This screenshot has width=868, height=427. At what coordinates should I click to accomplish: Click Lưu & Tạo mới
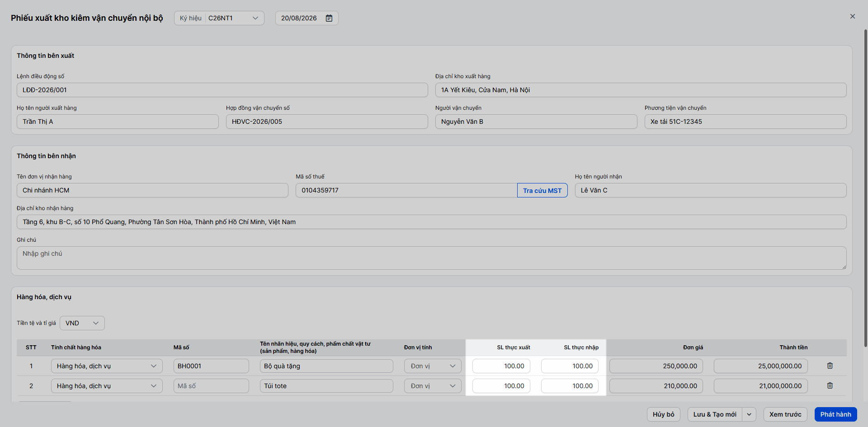(715, 414)
